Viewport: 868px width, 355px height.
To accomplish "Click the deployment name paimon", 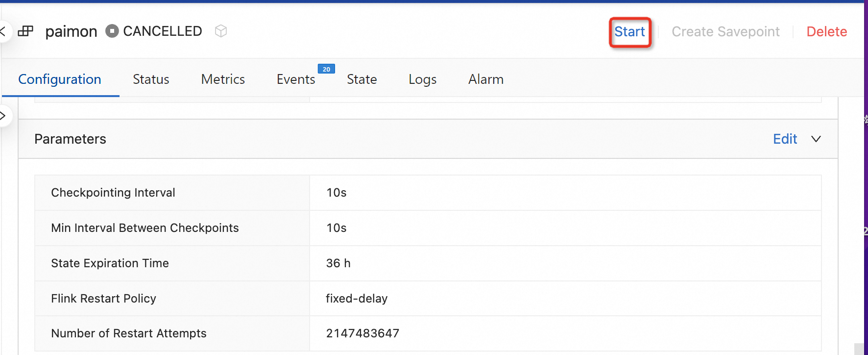I will pos(71,31).
